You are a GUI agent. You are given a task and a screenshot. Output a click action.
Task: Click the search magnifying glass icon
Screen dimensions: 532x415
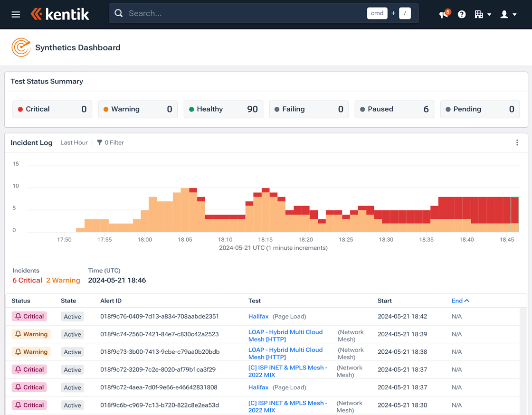click(119, 13)
